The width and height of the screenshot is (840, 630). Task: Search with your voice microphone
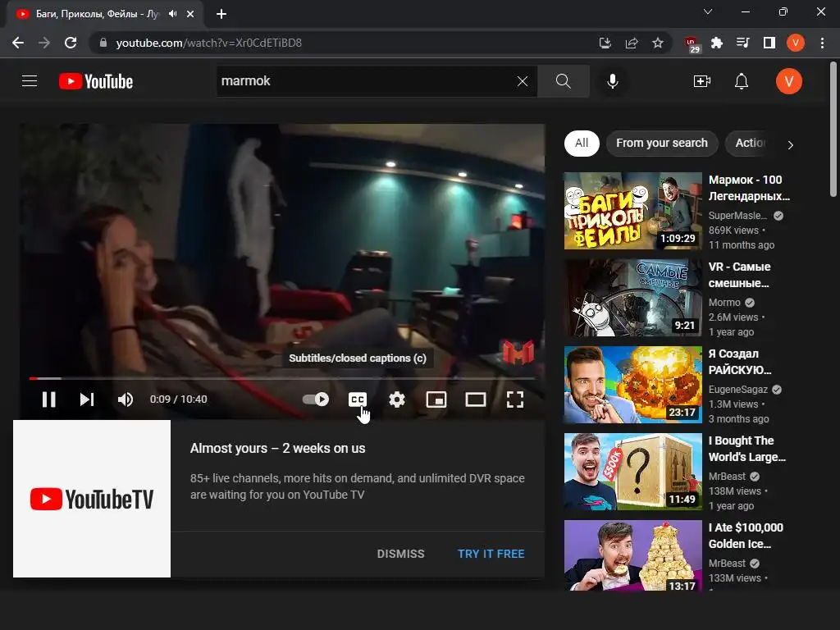(x=612, y=81)
